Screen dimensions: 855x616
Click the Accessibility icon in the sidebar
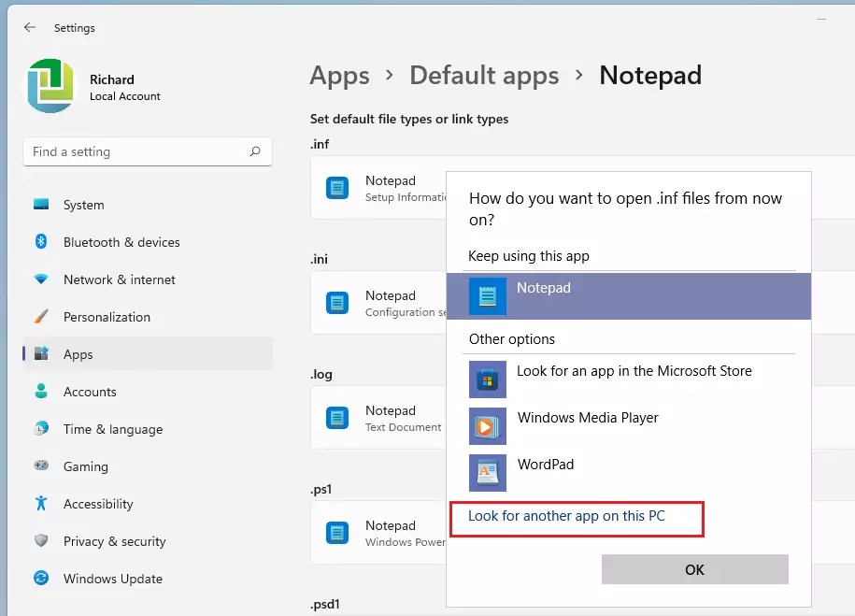pos(42,504)
